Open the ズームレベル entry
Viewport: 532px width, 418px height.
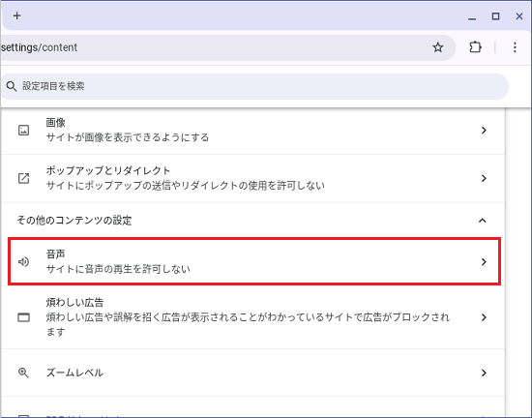pos(253,373)
